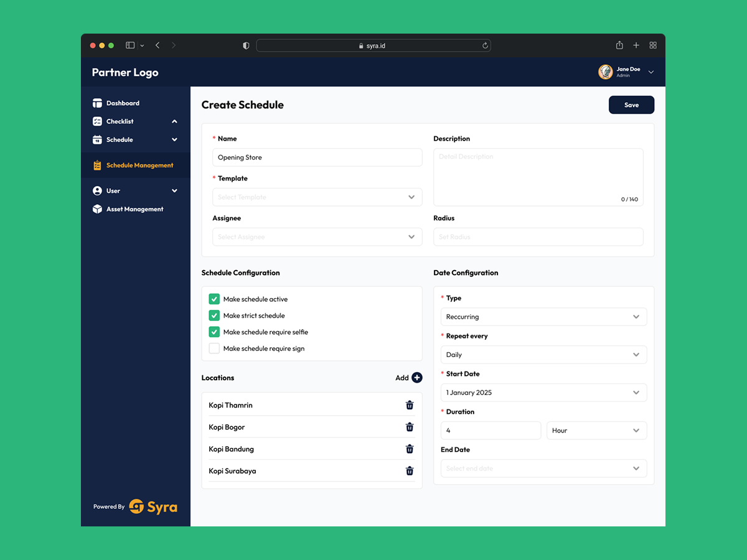Uncheck Make schedule active

(214, 299)
